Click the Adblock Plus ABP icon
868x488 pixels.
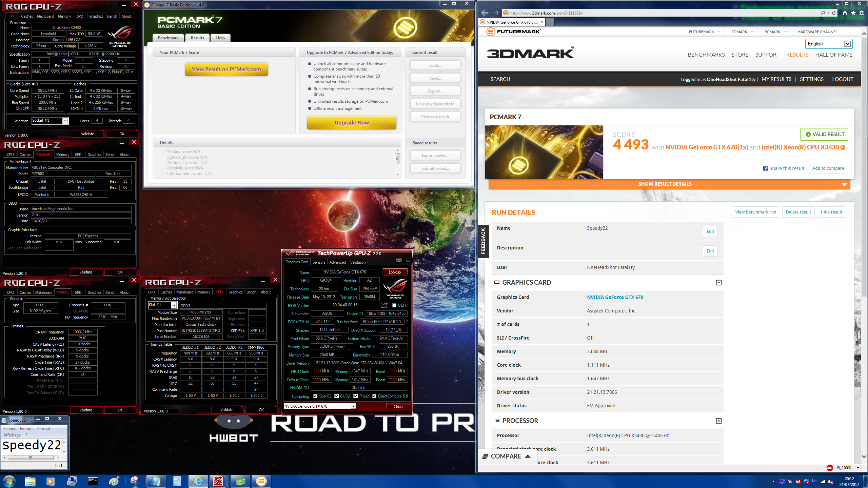point(830,468)
